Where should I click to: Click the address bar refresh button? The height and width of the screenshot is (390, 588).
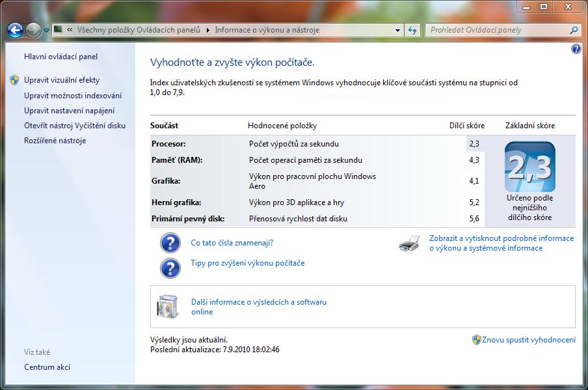click(412, 30)
